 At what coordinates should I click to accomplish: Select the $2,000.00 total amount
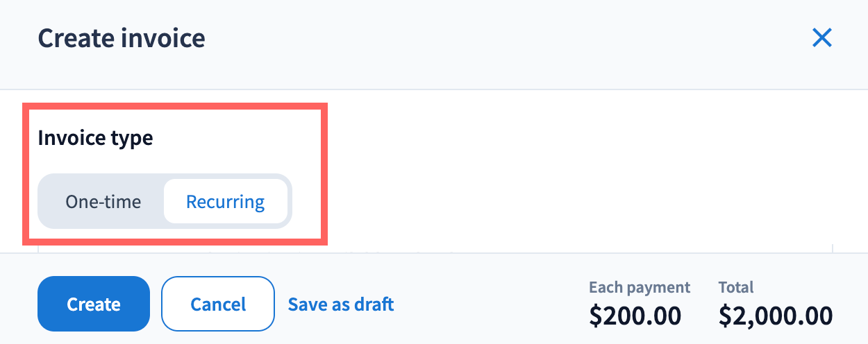[775, 316]
